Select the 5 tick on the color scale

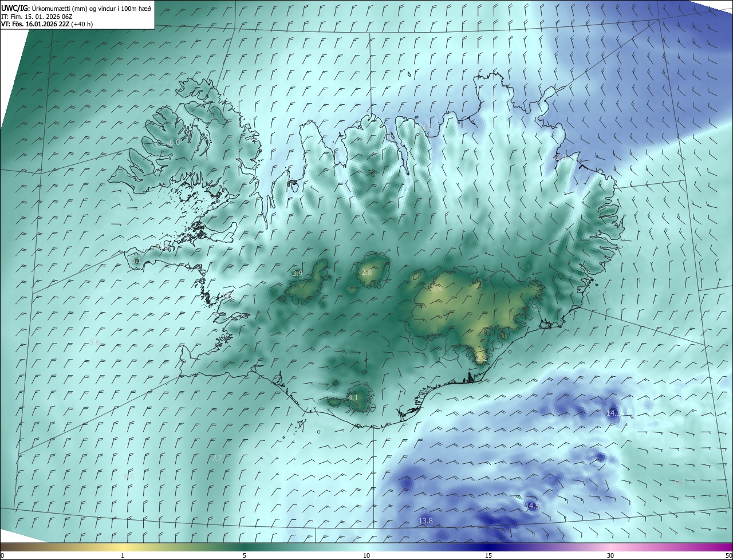click(x=245, y=555)
